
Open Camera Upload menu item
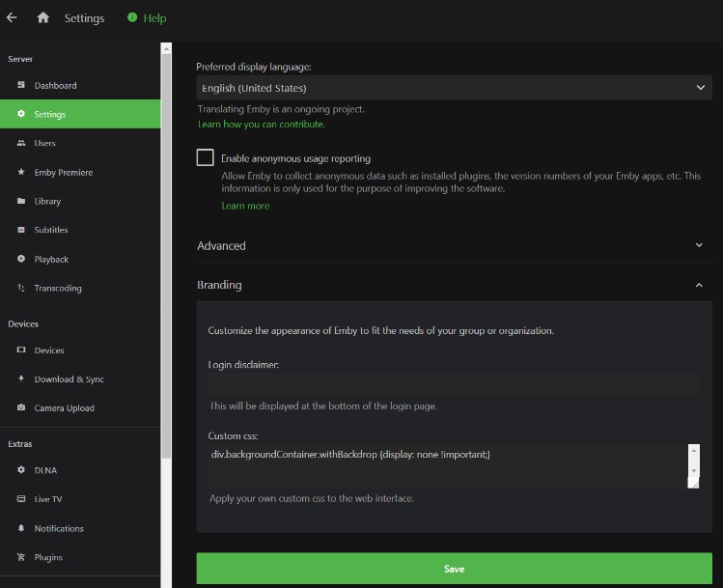(80, 407)
